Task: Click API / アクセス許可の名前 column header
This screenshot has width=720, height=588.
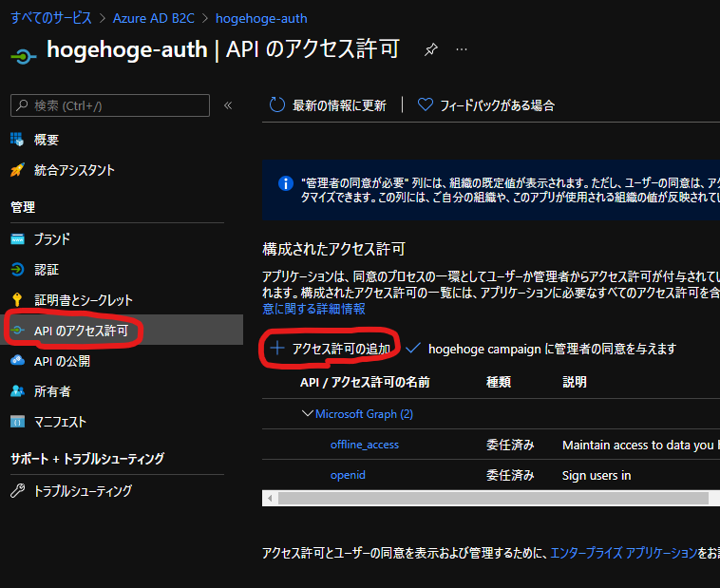Action: click(x=365, y=382)
